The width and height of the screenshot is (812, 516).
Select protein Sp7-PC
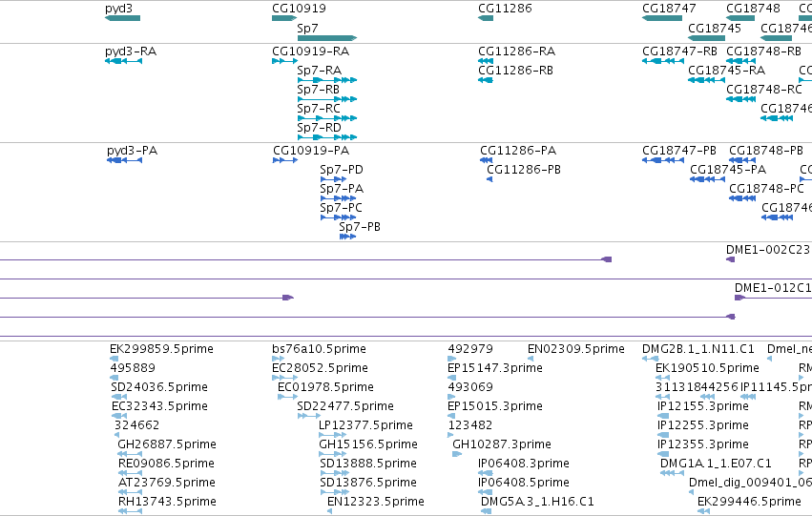point(338,217)
